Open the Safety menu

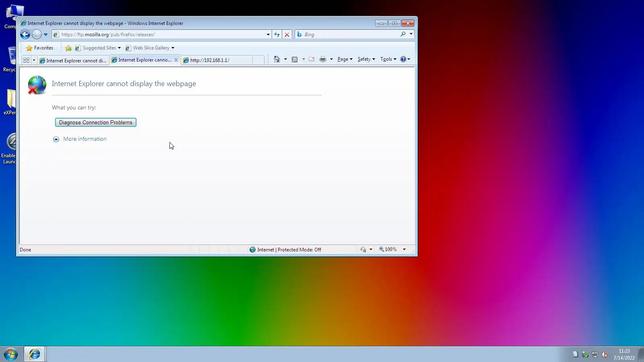(x=366, y=59)
